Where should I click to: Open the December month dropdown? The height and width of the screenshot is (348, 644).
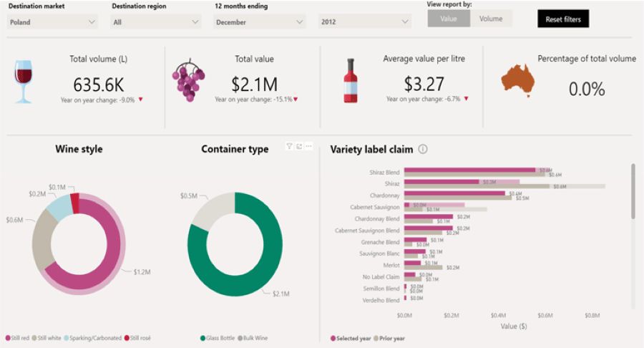click(x=260, y=22)
